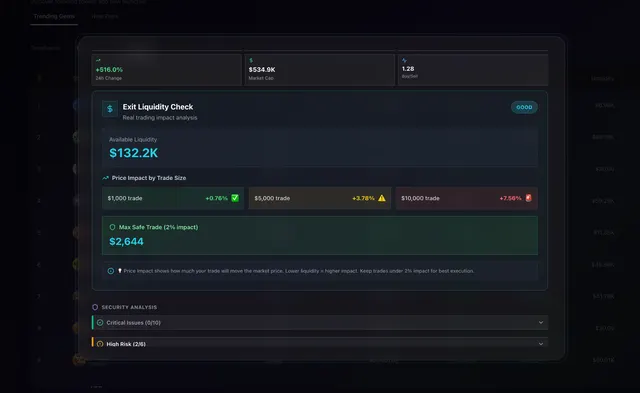
Task: Click the $2,644 max safe trade value
Action: point(127,242)
